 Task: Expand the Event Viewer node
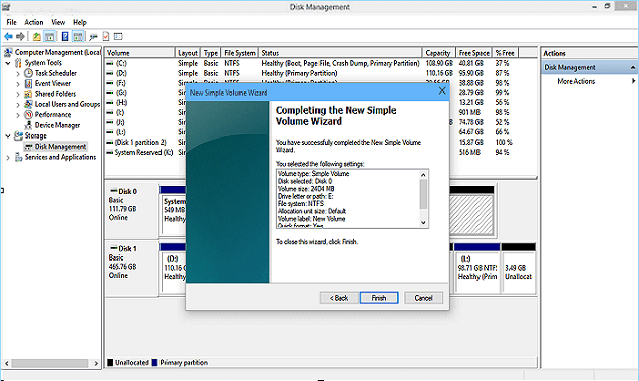[18, 84]
